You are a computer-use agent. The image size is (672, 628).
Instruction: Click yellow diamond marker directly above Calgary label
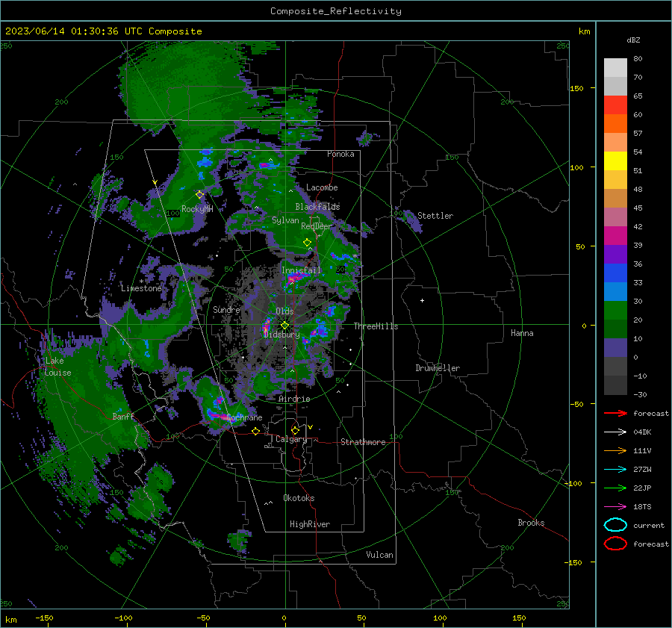click(295, 430)
